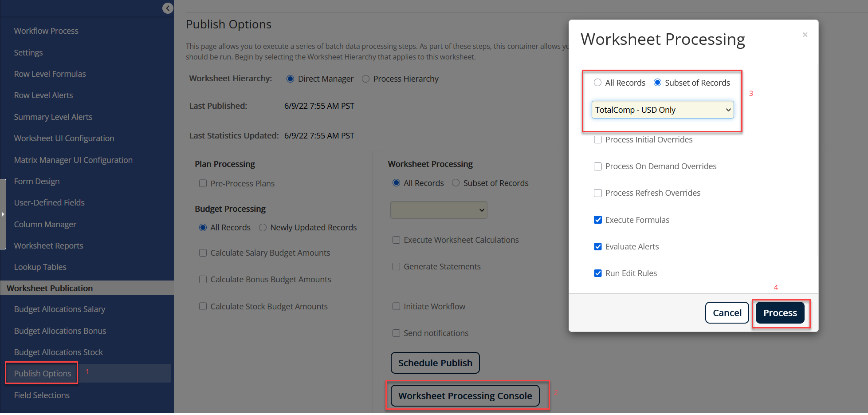Viewport: 868px width, 415px height.
Task: Select All Records in Worksheet Processing dialog
Action: coord(597,83)
